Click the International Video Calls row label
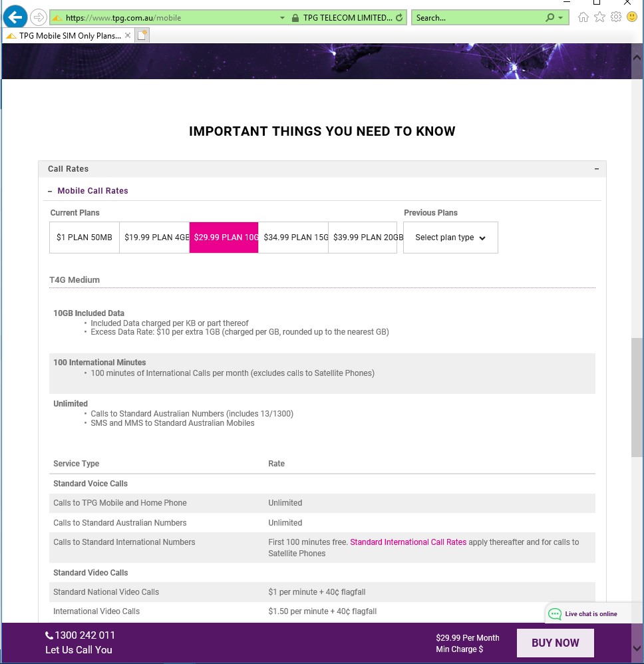 96,611
